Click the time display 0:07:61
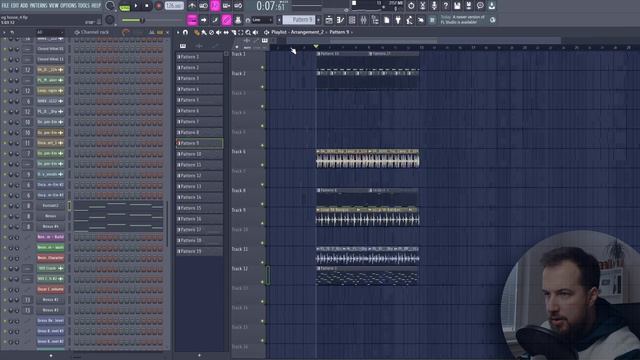Image resolution: width=640 pixels, height=360 pixels. click(x=270, y=6)
